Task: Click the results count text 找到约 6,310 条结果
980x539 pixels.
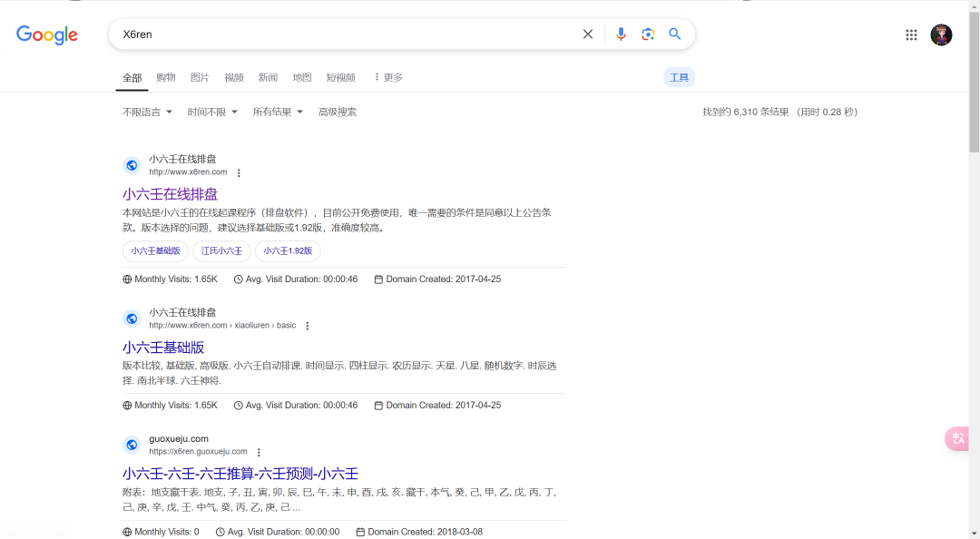Action: click(746, 112)
